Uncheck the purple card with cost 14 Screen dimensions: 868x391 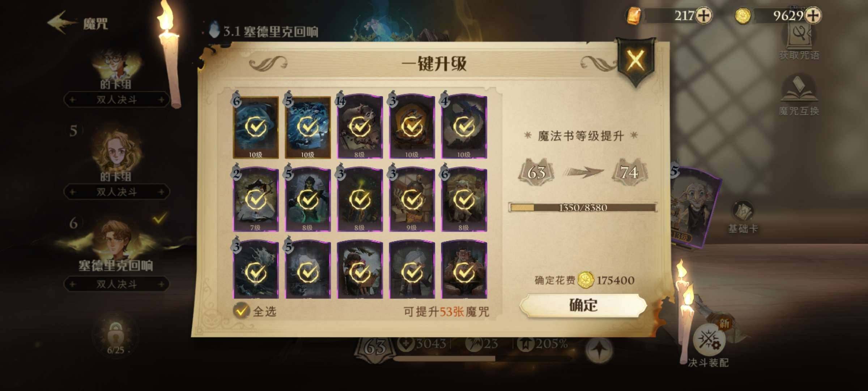[360, 127]
